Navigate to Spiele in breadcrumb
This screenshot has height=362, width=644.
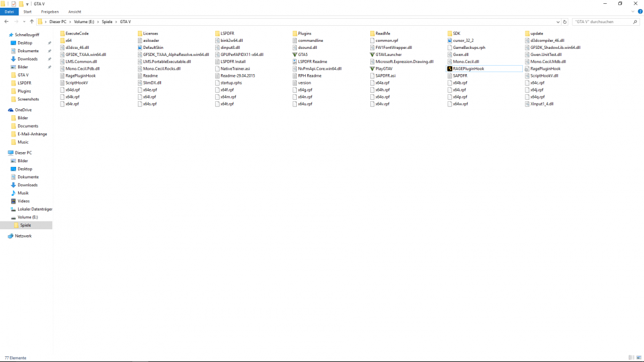[107, 22]
